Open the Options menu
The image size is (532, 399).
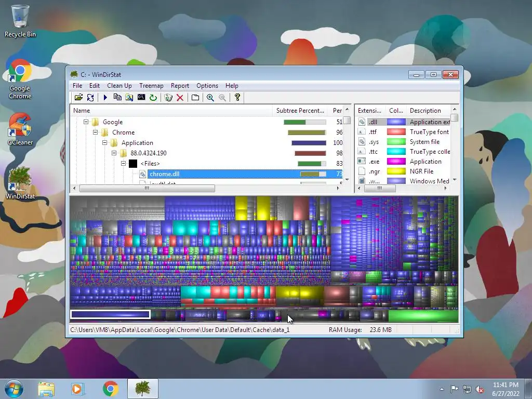[x=207, y=86]
